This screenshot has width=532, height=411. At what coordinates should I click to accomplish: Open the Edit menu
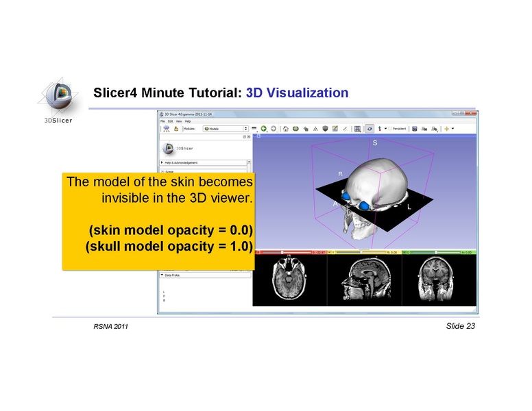tap(170, 121)
